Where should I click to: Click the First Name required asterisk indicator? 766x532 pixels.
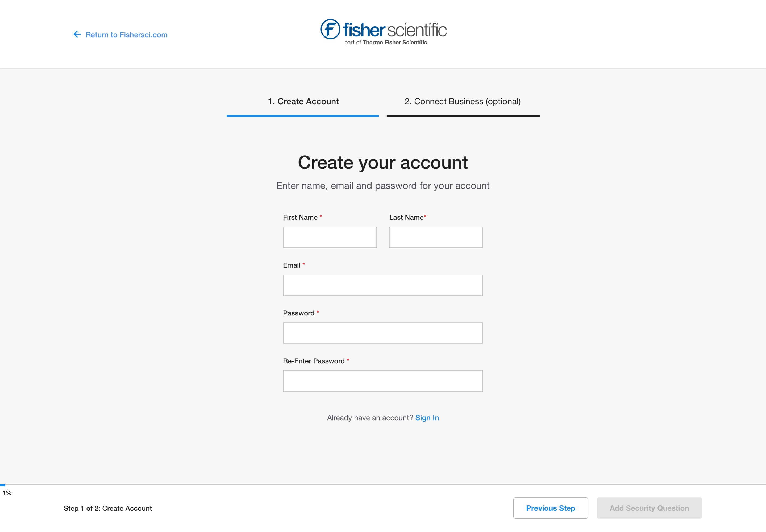tap(321, 217)
